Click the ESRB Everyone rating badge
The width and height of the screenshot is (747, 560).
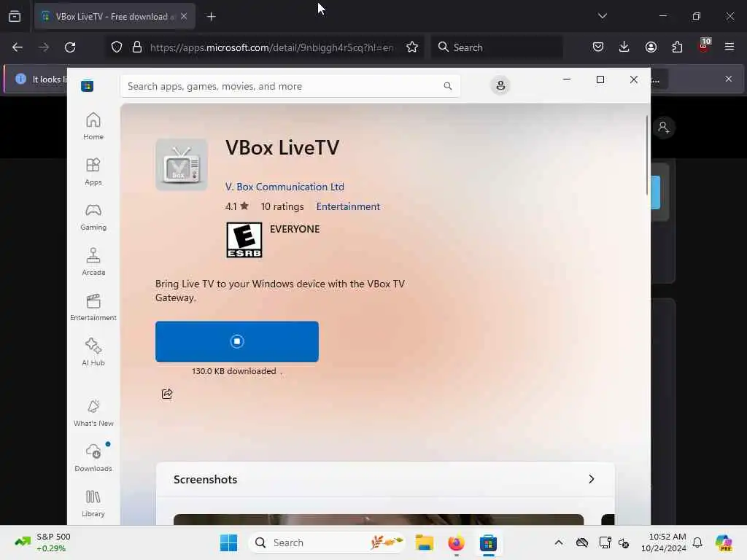click(x=244, y=240)
